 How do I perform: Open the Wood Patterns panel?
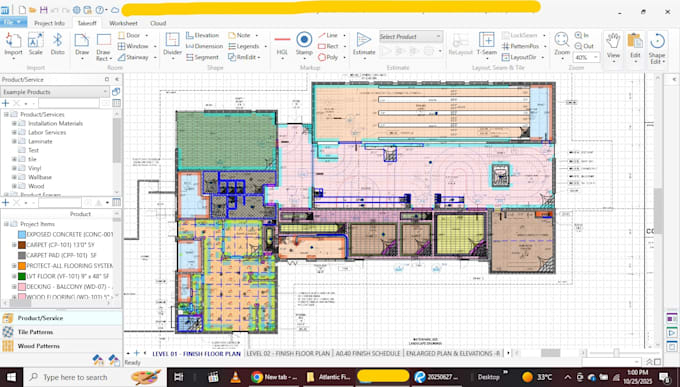pos(61,346)
